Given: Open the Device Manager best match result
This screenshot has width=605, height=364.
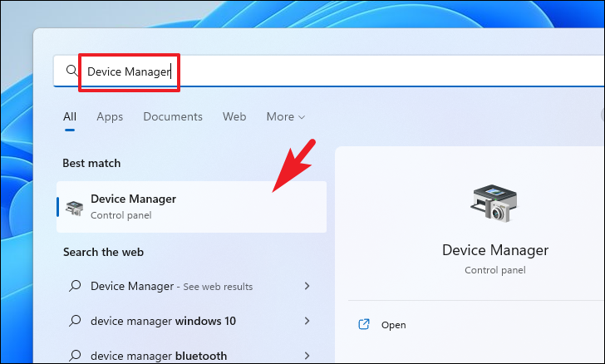Looking at the screenshot, I should [x=191, y=207].
